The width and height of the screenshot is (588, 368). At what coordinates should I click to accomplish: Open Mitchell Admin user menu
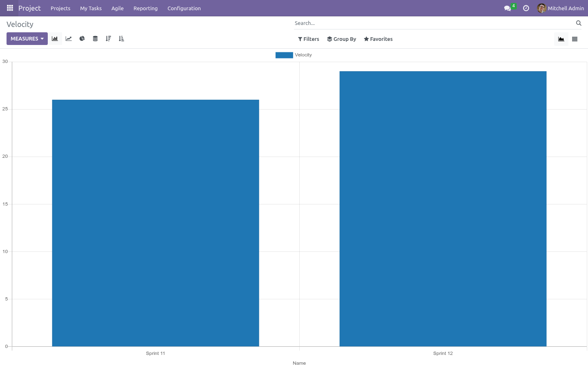(561, 8)
